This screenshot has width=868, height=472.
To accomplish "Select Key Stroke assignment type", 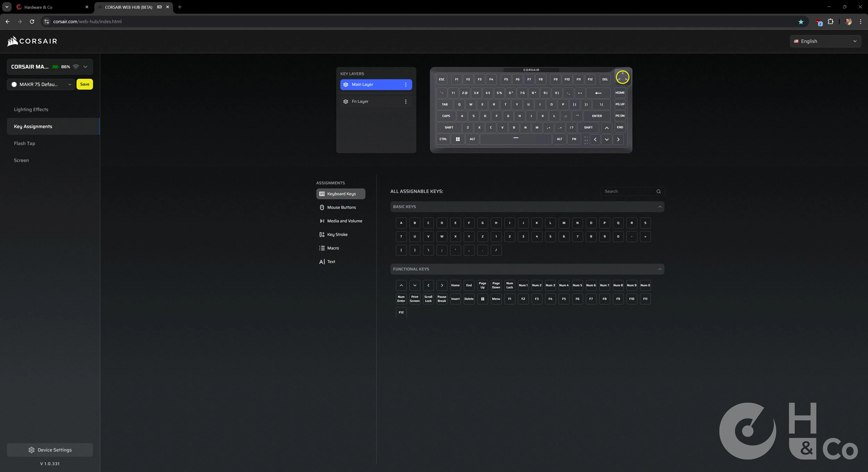I will 341,234.
